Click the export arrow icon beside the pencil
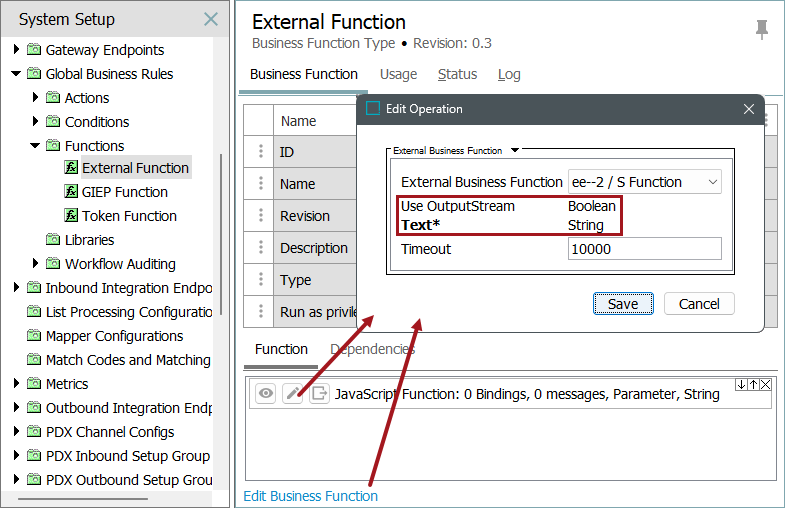This screenshot has width=785, height=508. tap(319, 394)
